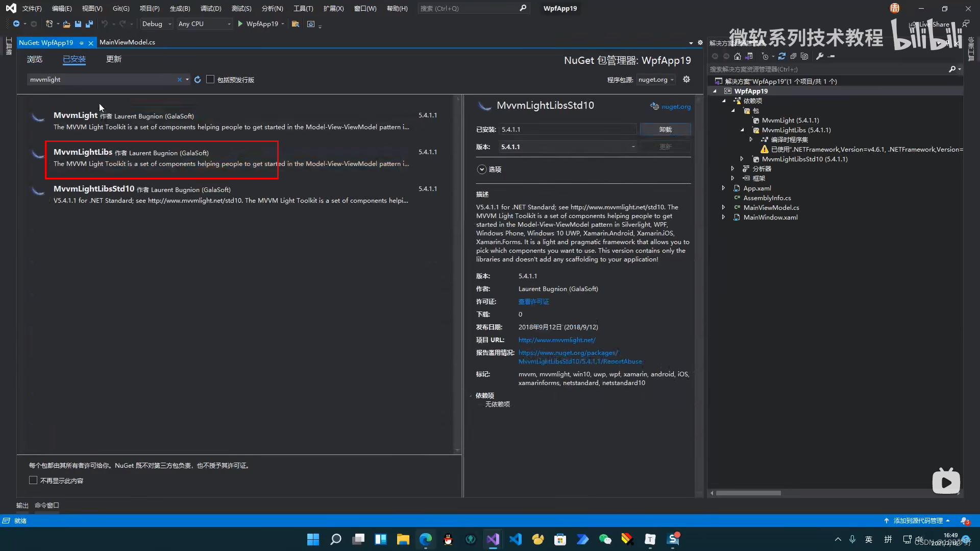Open Microsoft Edge from taskbar
The height and width of the screenshot is (551, 980).
pyautogui.click(x=426, y=539)
